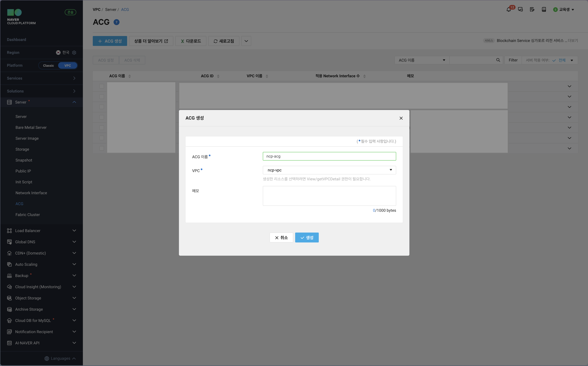
Task: Select VPC on the platform toggle
Action: point(68,66)
